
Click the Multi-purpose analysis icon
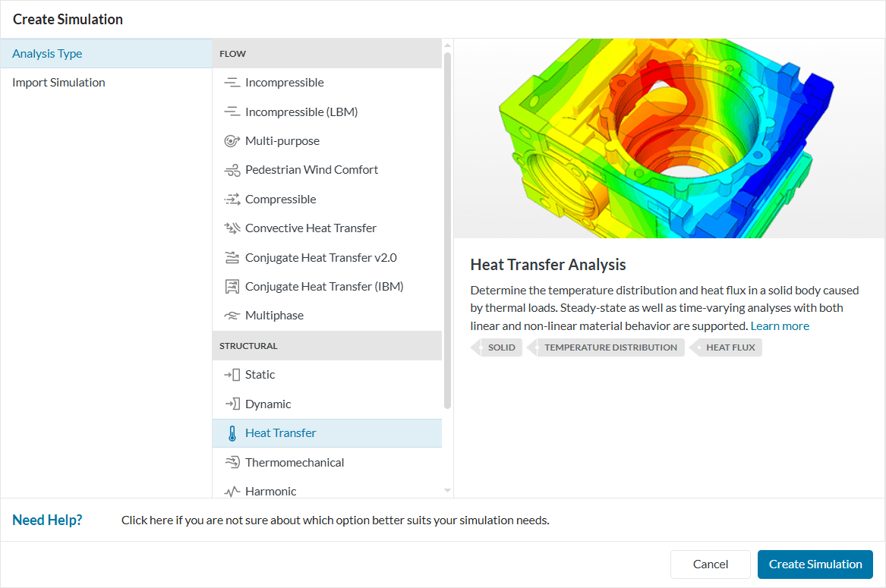pyautogui.click(x=232, y=140)
